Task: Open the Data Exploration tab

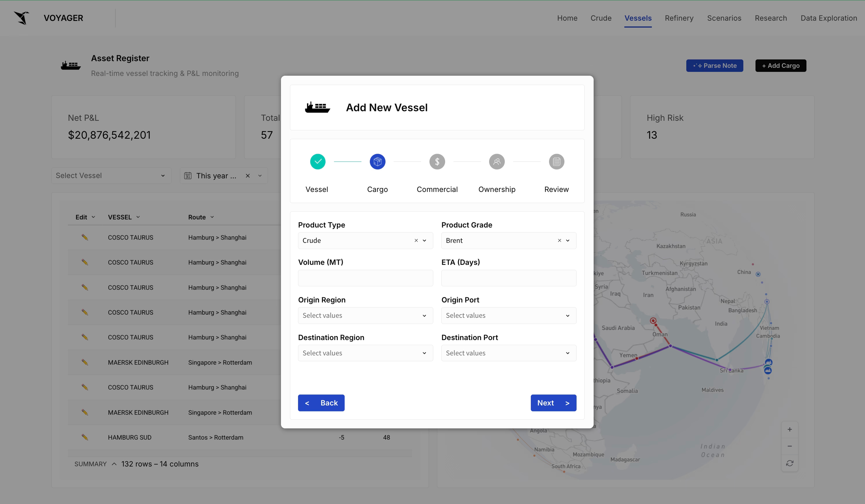Action: (x=829, y=18)
